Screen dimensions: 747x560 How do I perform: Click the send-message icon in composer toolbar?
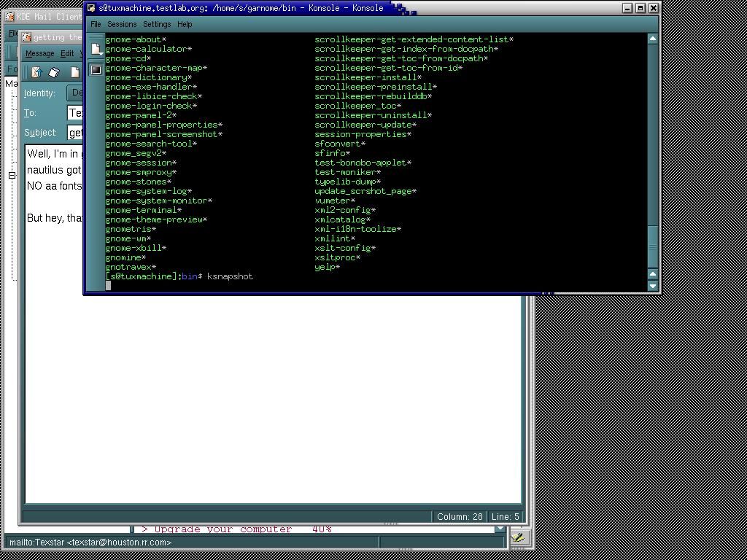point(37,72)
